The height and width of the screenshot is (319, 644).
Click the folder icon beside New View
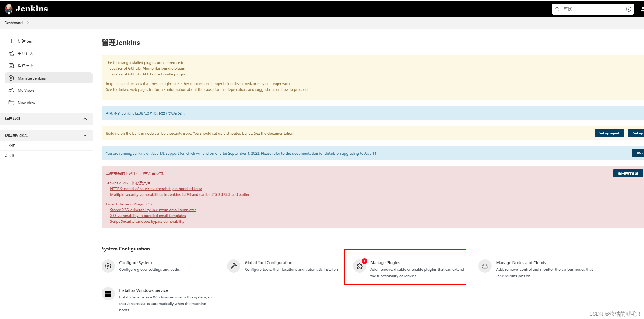click(11, 103)
